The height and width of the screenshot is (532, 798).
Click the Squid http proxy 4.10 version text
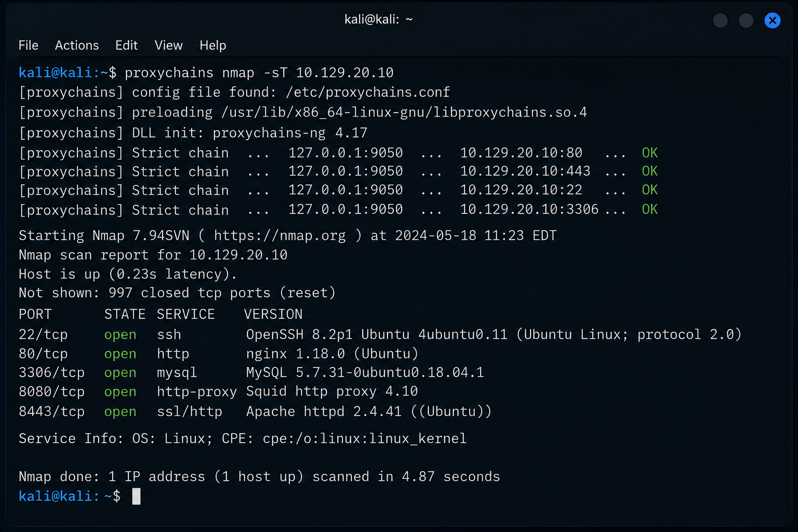tap(332, 391)
